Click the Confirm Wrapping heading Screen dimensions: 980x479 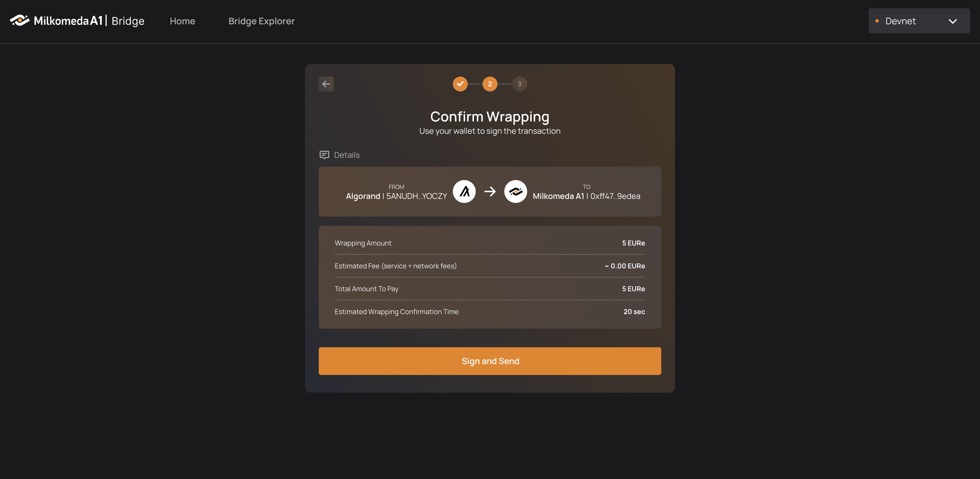coord(490,116)
